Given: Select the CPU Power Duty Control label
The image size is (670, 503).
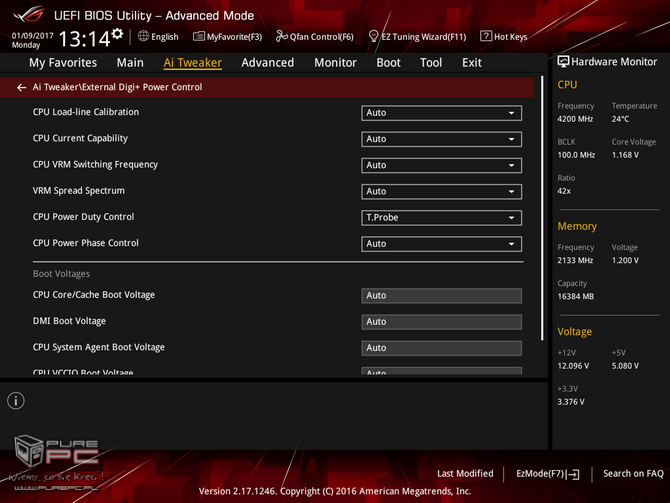Looking at the screenshot, I should coord(83,217).
